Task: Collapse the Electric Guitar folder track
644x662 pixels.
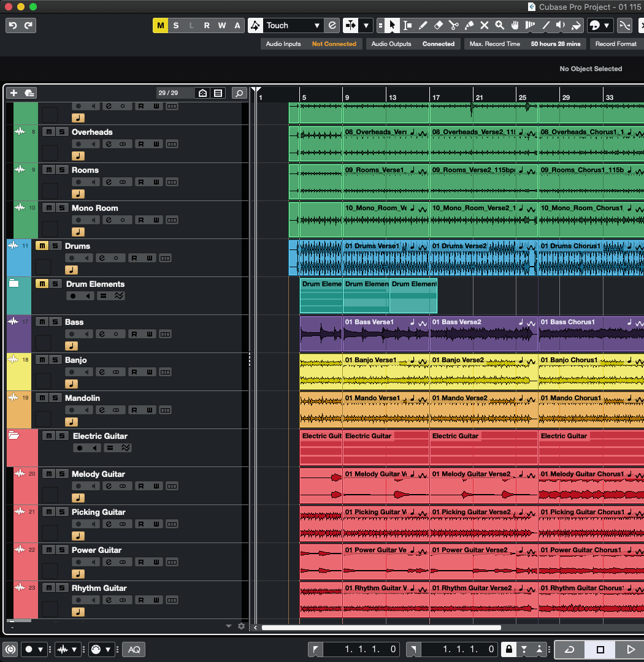Action: [13, 435]
